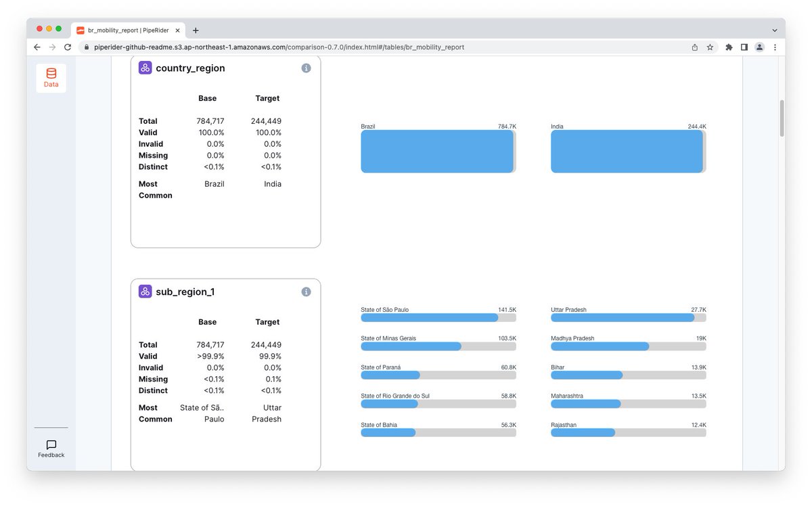This screenshot has width=812, height=506.
Task: Open a new browser tab
Action: [x=196, y=30]
